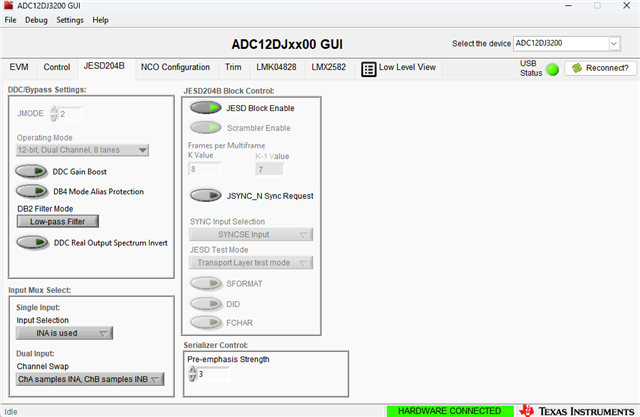Click the green USB Status indicator

tap(553, 70)
